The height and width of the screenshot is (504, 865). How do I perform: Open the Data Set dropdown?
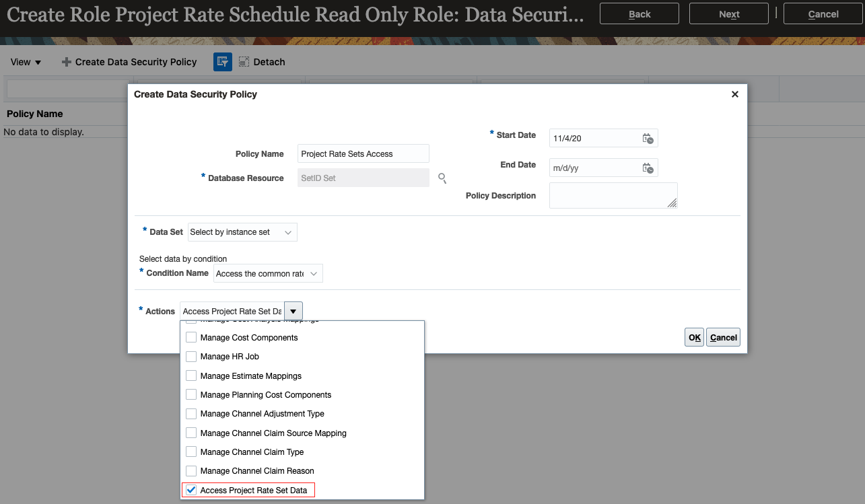[x=242, y=232]
